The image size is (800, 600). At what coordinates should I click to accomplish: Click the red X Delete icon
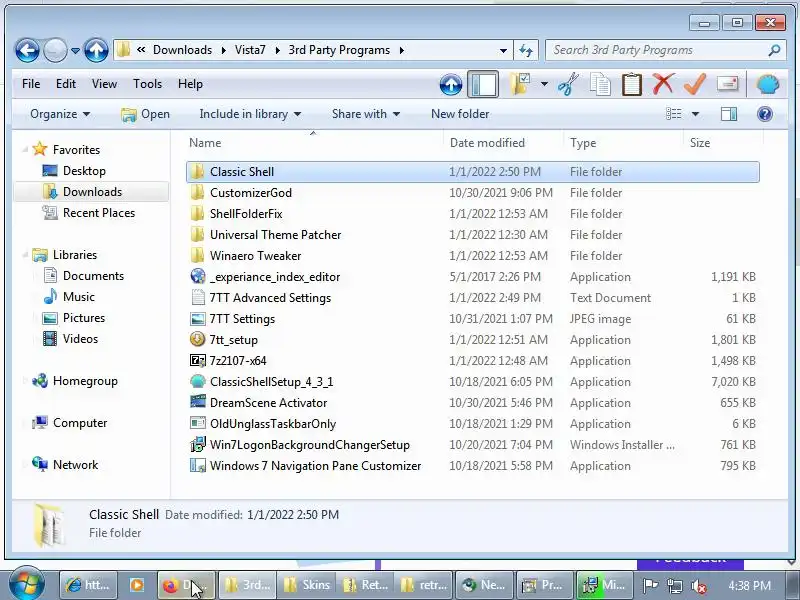663,84
